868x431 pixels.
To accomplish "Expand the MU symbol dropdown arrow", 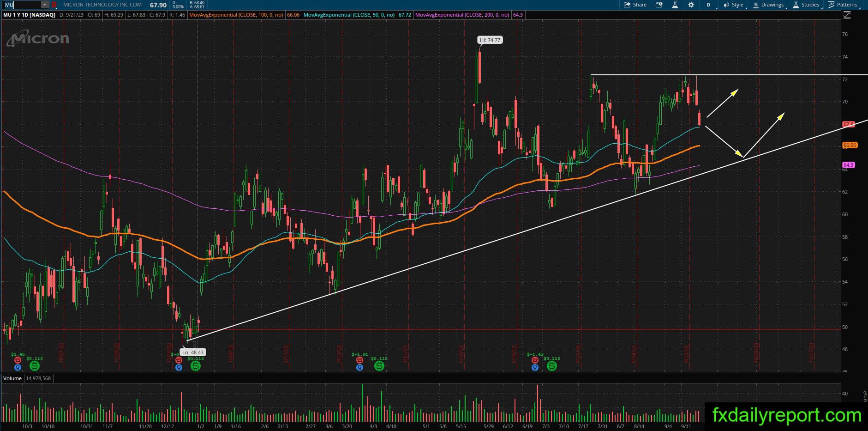I will 45,5.
